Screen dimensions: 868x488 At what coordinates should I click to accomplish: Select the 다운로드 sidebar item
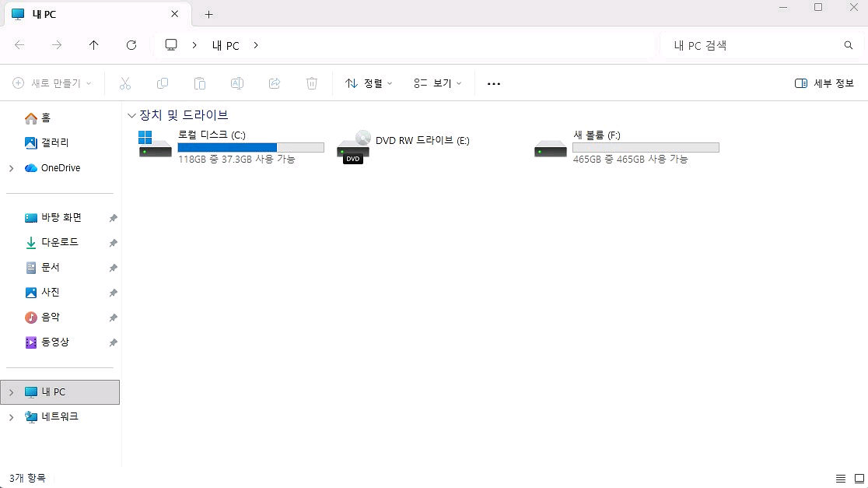(x=58, y=242)
